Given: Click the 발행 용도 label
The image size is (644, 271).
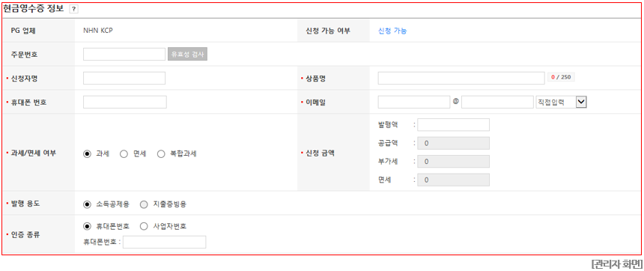Looking at the screenshot, I should [25, 204].
